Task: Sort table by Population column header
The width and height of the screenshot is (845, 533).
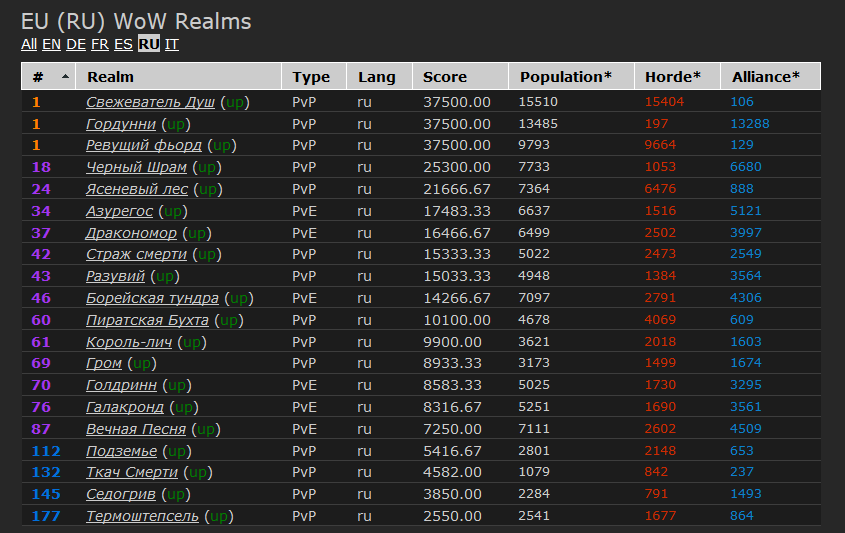Action: 571,77
